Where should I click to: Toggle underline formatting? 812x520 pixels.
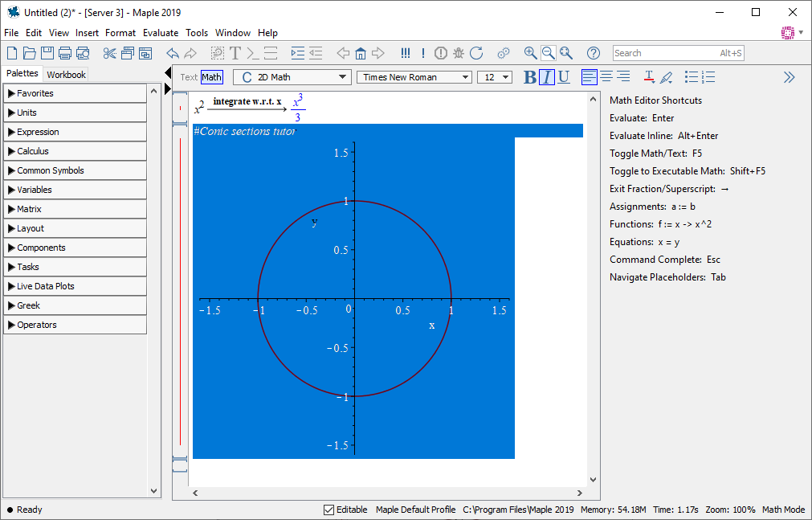click(x=564, y=77)
